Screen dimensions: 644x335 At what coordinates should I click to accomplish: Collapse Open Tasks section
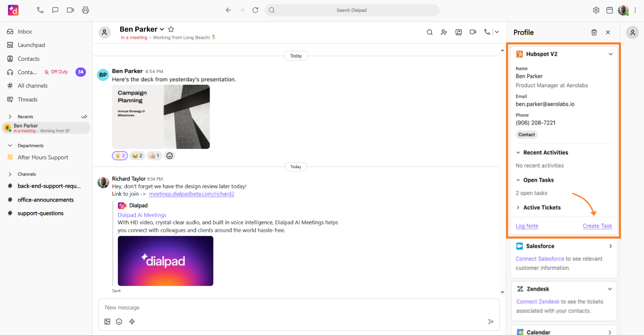518,180
